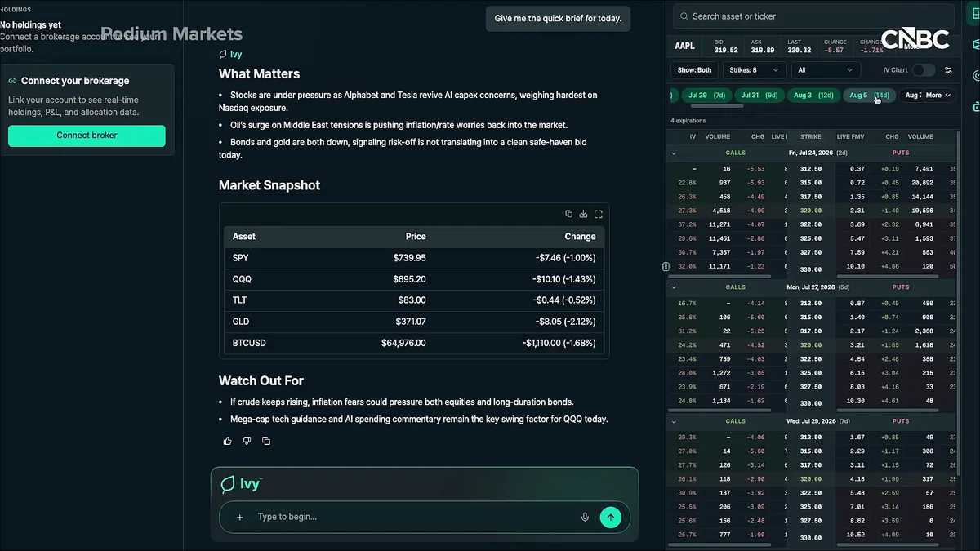
Task: Click the search magnifier icon
Action: click(x=683, y=16)
